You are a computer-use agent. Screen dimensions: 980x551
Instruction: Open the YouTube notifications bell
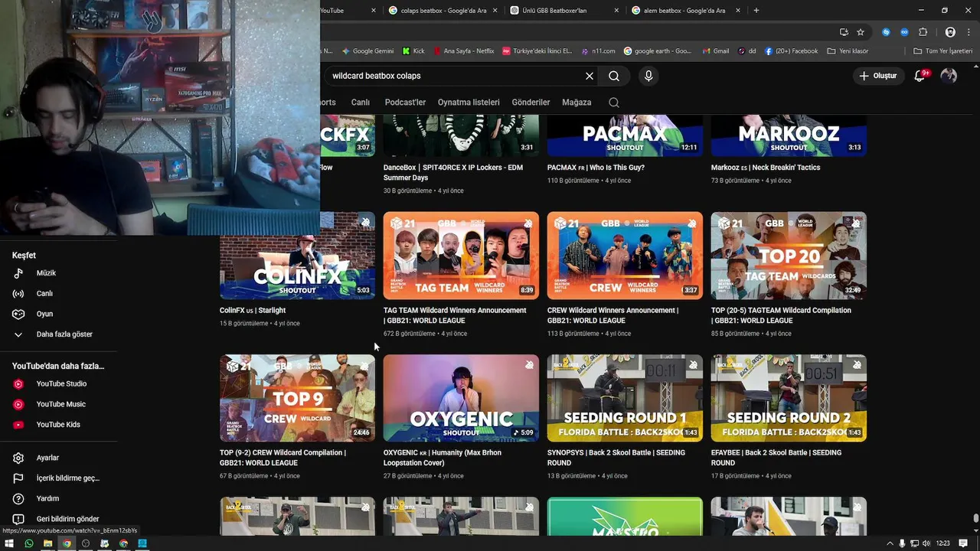(920, 76)
